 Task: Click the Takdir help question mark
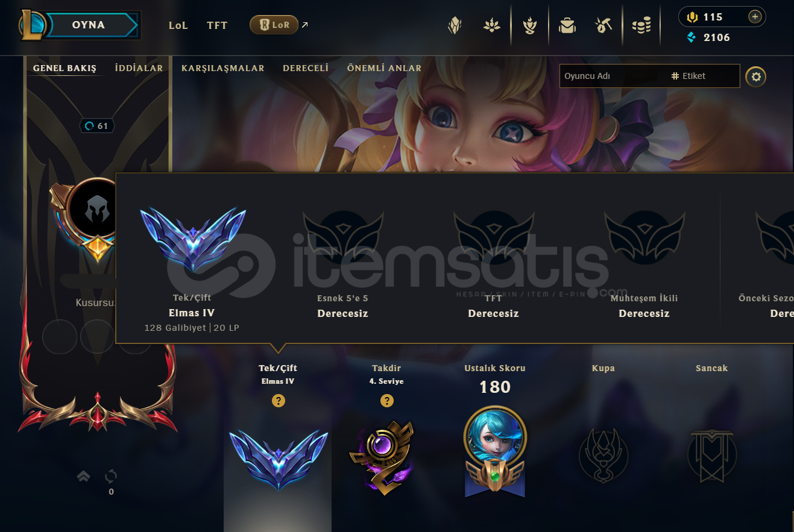coord(387,401)
